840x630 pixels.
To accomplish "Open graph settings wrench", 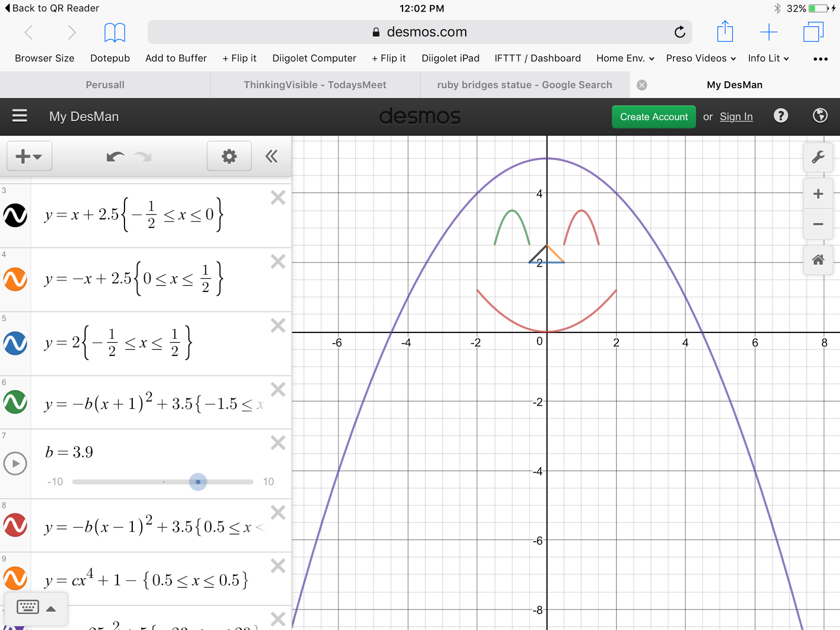I will tap(818, 157).
